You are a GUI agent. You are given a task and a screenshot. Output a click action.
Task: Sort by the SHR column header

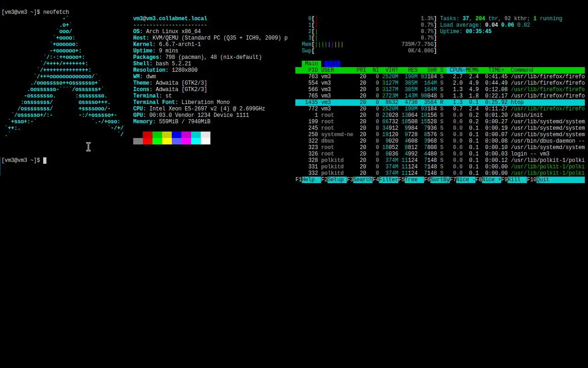[x=432, y=70]
